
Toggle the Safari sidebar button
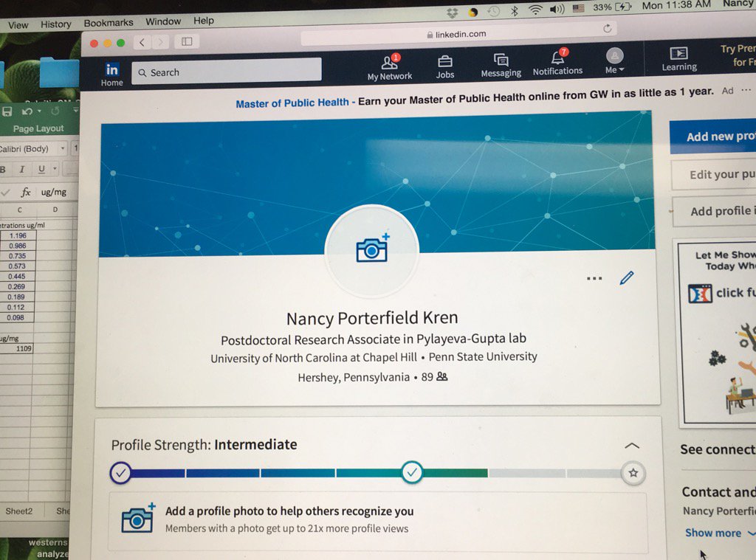187,42
